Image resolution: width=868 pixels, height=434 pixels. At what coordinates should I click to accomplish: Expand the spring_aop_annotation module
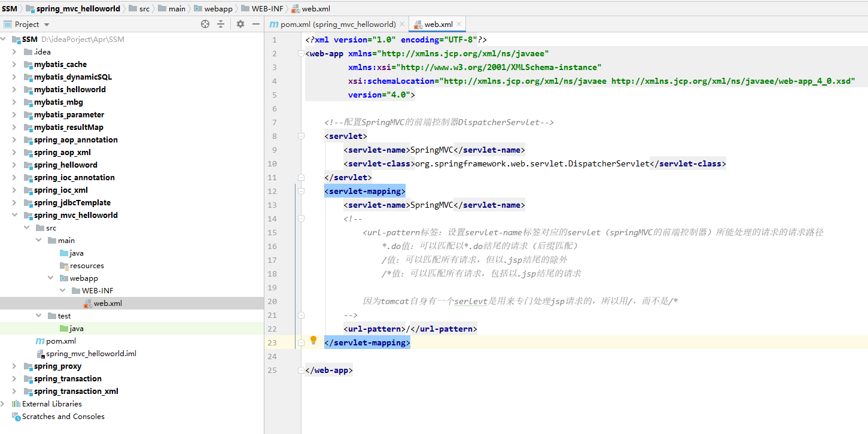click(x=14, y=140)
